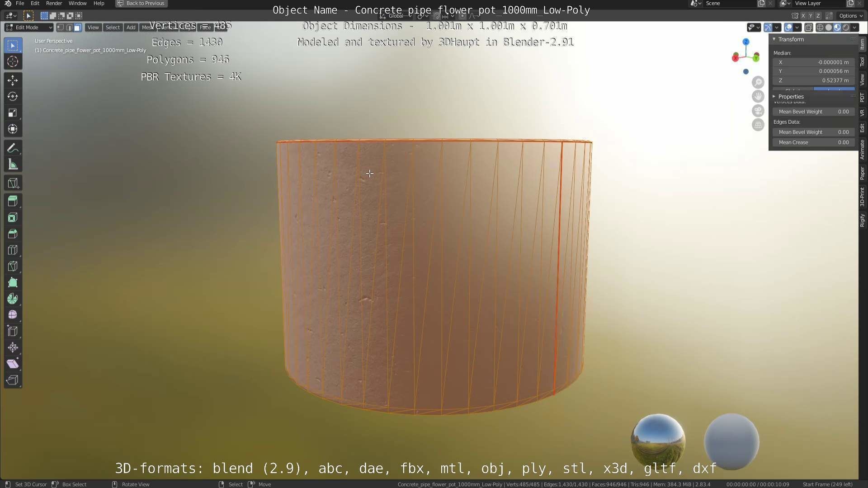This screenshot has width=868, height=488.
Task: Pick the Bevel tool
Action: pos(13,234)
